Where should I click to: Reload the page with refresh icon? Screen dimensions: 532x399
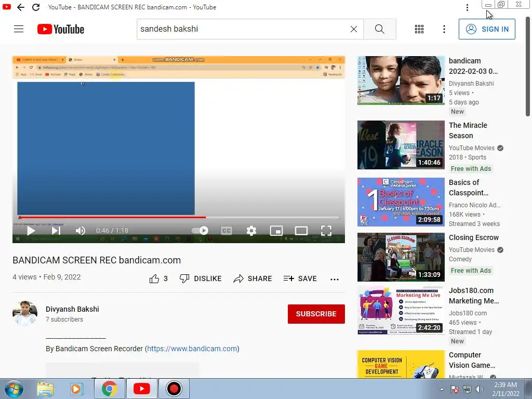tap(36, 7)
